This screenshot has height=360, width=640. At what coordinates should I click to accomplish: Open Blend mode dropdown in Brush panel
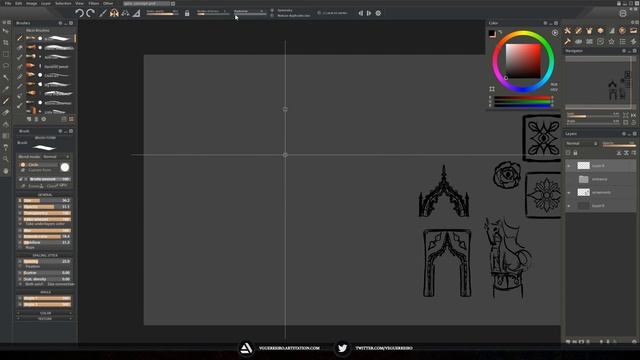pyautogui.click(x=56, y=157)
